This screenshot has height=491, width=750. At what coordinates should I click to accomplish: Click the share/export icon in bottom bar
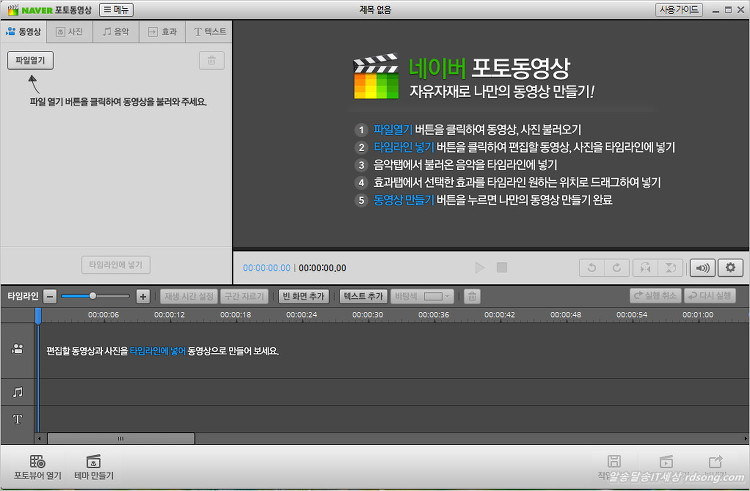click(716, 461)
